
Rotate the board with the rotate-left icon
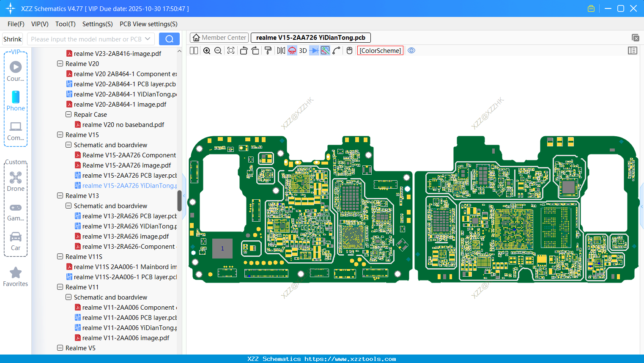coord(244,51)
